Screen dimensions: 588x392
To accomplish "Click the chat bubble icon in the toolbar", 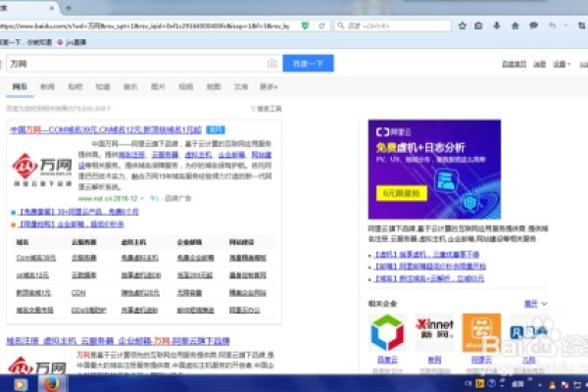I will (x=534, y=25).
